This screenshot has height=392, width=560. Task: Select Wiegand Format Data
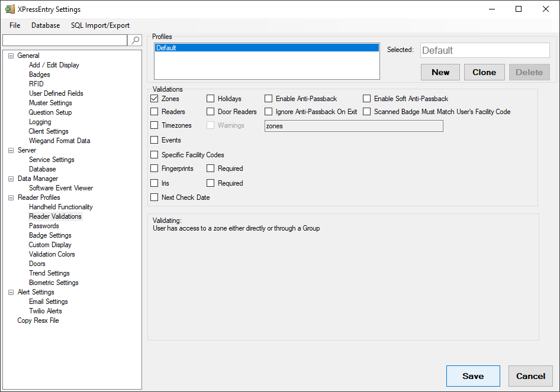[x=60, y=141]
